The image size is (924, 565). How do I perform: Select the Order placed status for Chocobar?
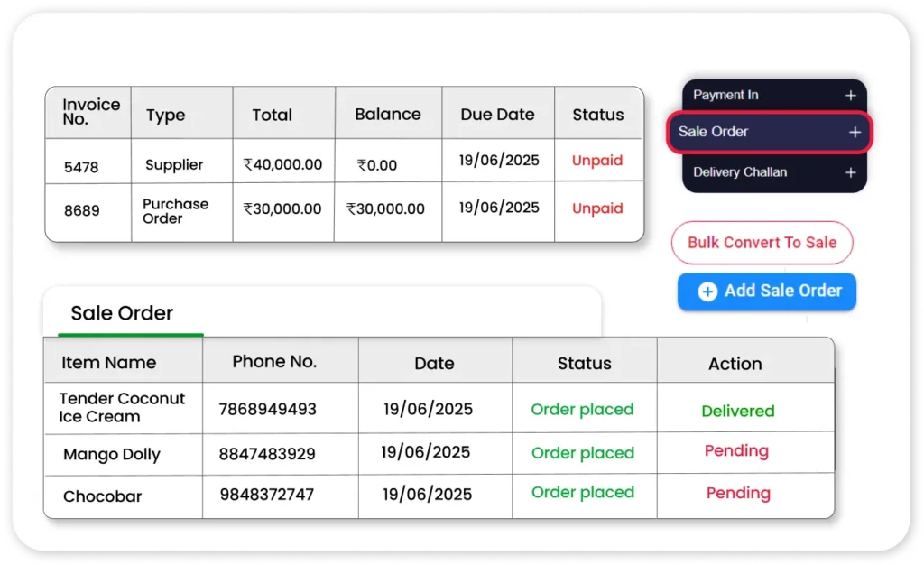tap(582, 493)
